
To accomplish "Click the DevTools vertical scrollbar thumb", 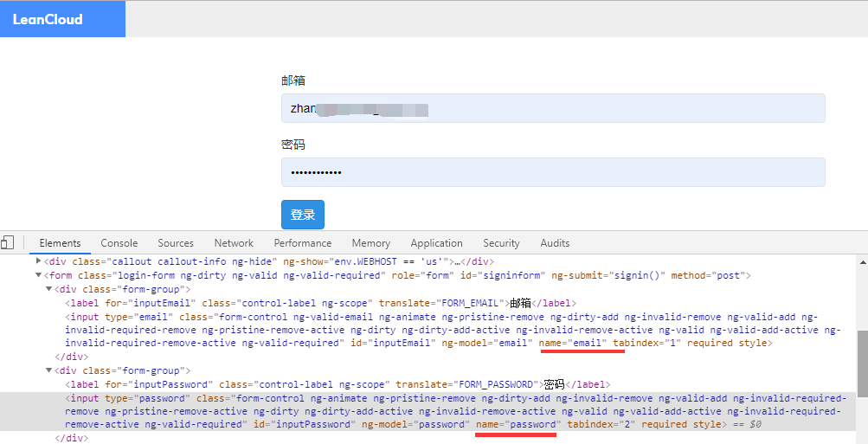I will click(862, 364).
